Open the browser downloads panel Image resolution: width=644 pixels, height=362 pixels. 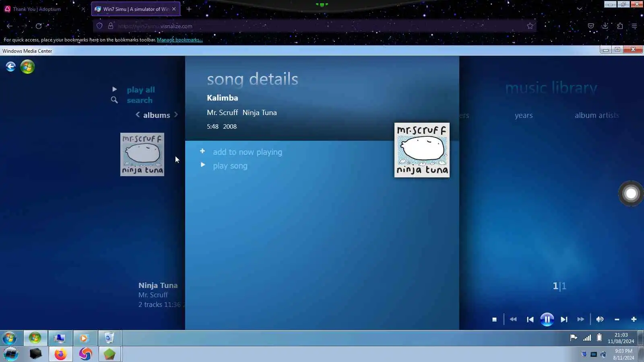(x=605, y=26)
